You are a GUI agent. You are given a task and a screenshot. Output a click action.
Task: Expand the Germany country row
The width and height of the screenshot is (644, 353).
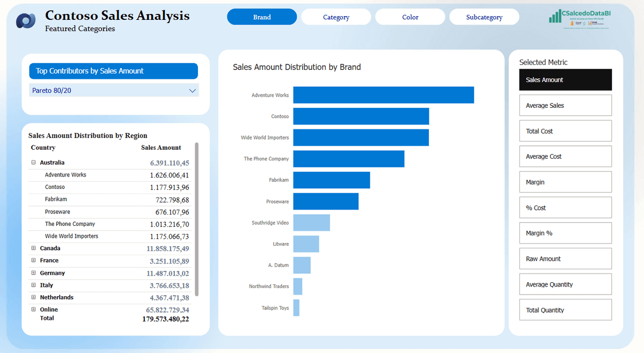tap(33, 273)
